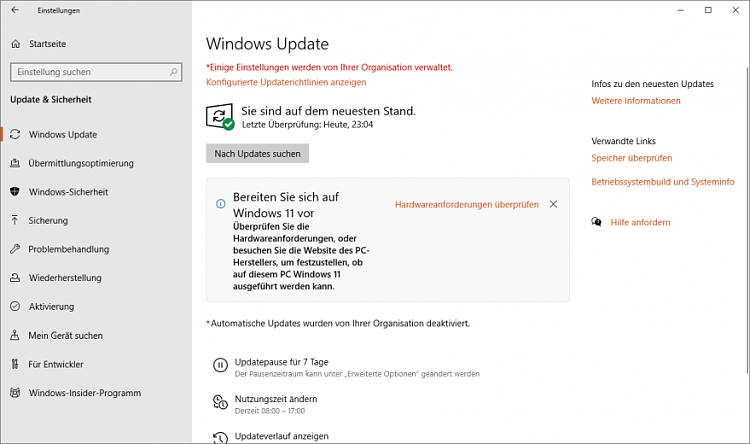Click the Windows Update sync icon in sidebar

pos(15,134)
